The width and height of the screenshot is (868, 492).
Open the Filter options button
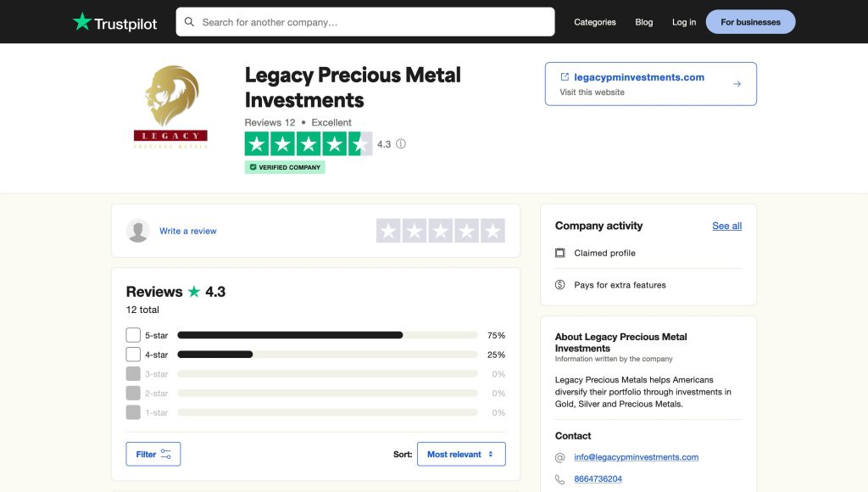(x=153, y=455)
